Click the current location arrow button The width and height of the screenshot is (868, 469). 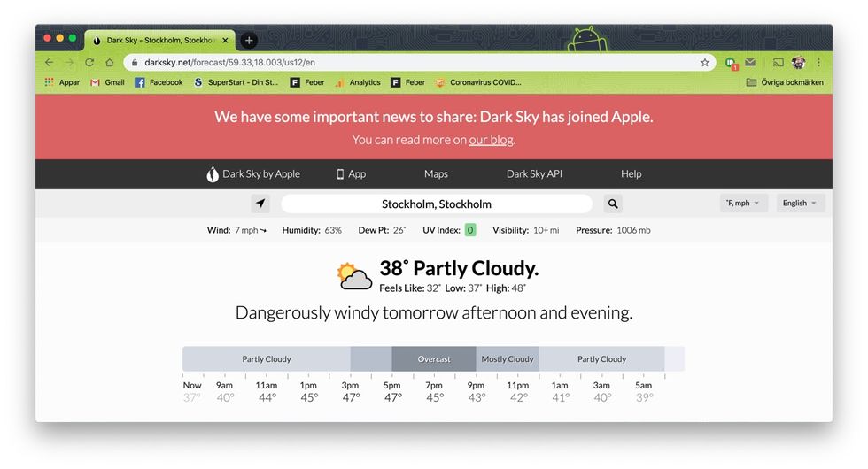260,204
